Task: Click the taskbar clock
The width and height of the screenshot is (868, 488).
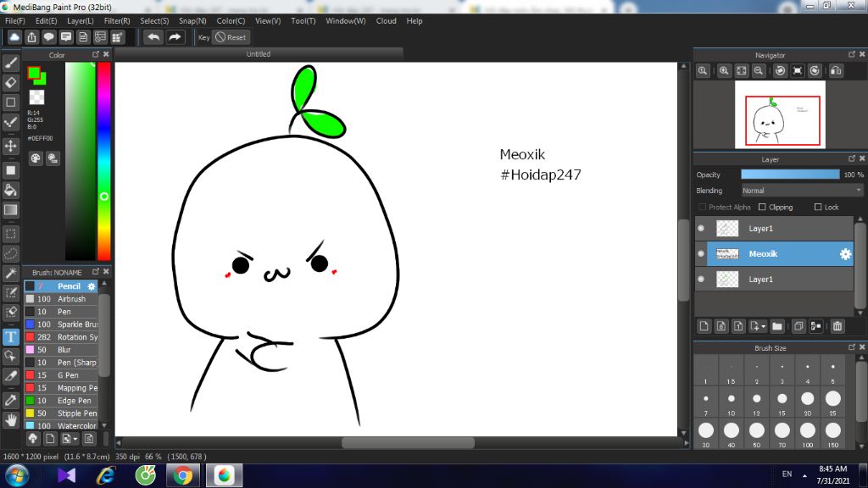Action: [832, 474]
